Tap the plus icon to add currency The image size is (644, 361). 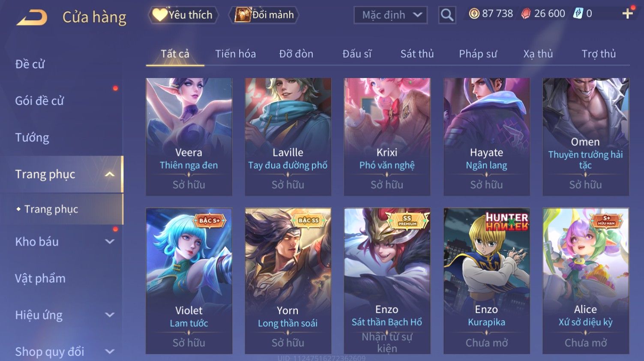(627, 14)
